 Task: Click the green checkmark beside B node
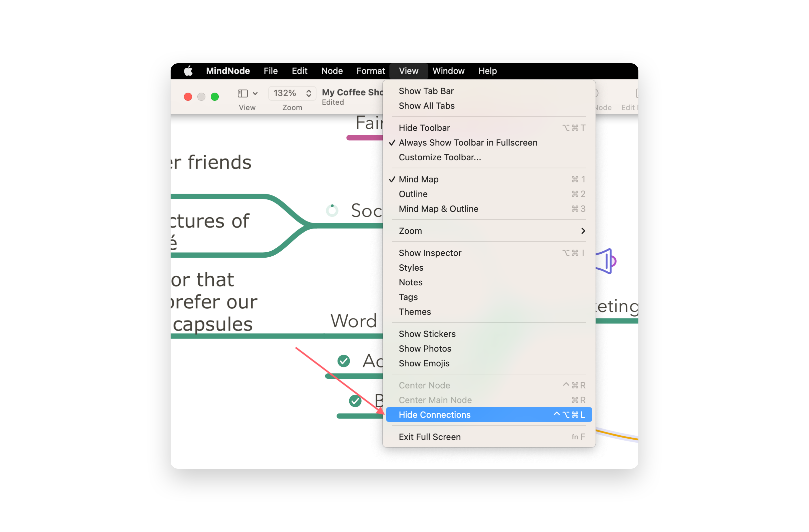coord(355,401)
